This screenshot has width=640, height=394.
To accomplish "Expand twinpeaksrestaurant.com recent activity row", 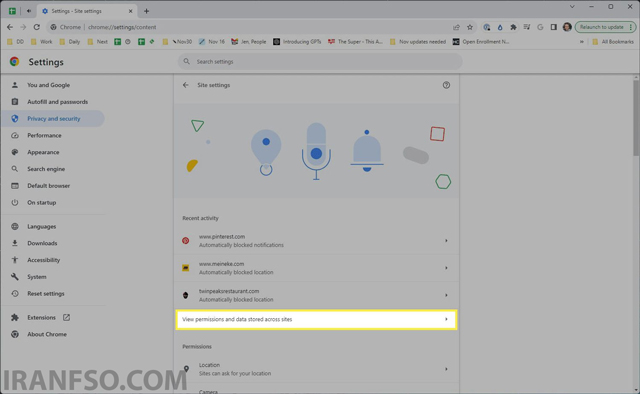I will 316,295.
